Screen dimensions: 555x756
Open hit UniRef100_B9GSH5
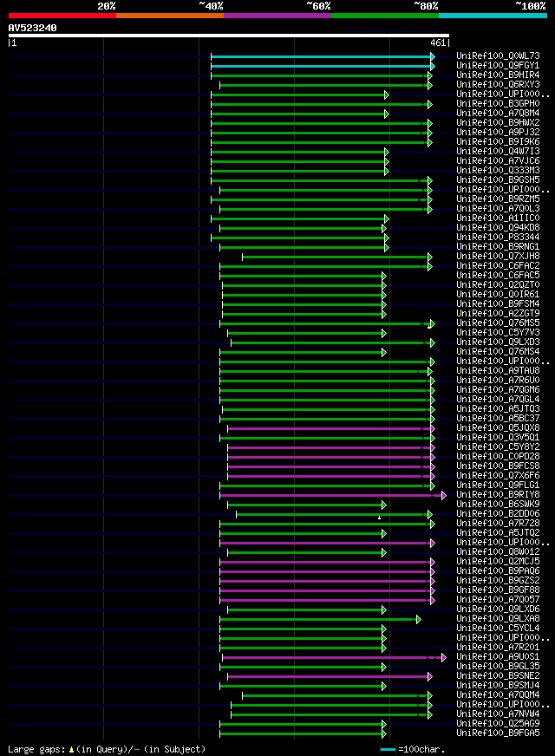(x=498, y=180)
